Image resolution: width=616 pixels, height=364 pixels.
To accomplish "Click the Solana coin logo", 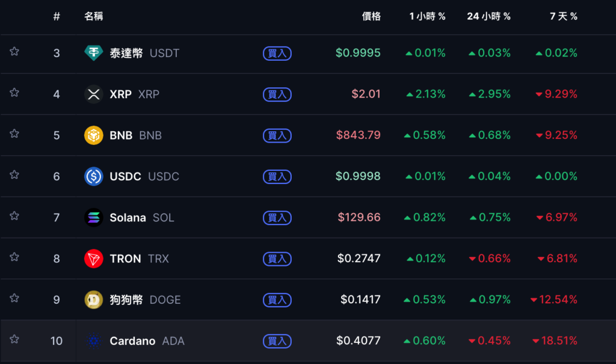I will pos(93,217).
